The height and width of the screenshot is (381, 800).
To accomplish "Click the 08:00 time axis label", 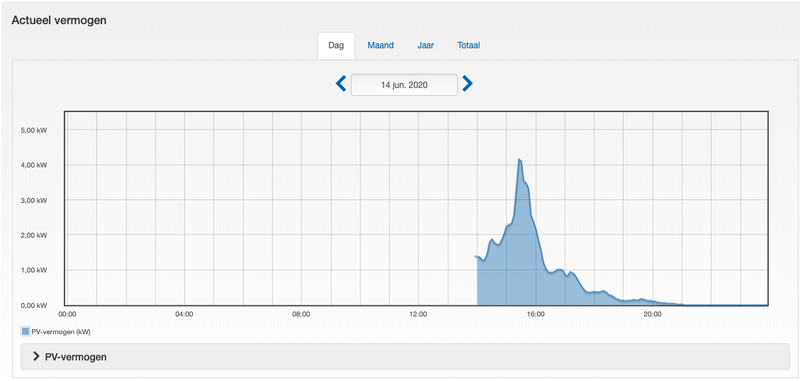I will pyautogui.click(x=301, y=314).
